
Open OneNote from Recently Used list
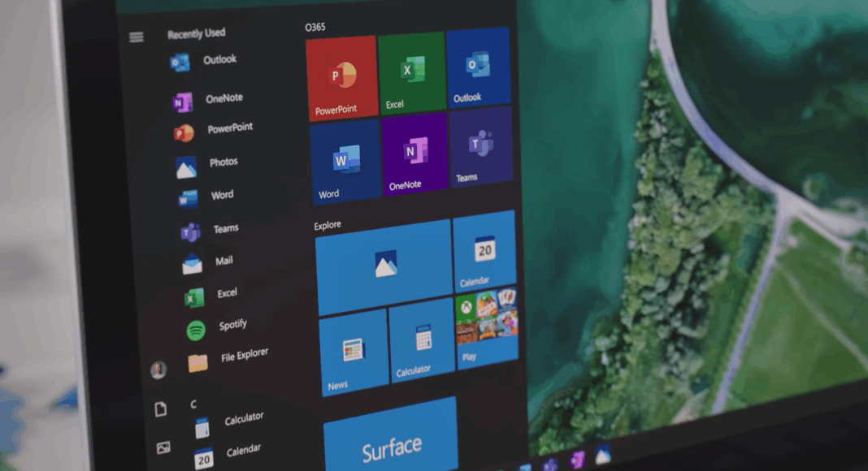click(x=208, y=101)
